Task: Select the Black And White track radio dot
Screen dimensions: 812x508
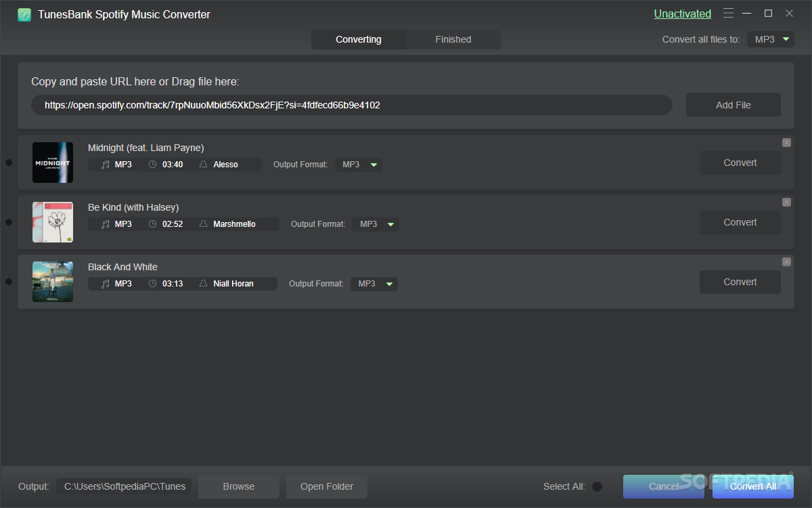Action: (x=9, y=282)
